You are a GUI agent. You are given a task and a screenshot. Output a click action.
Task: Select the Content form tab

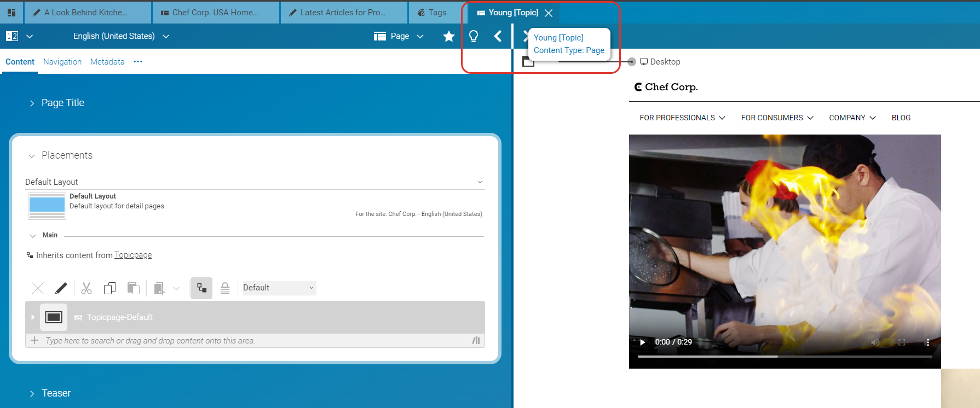click(x=20, y=62)
